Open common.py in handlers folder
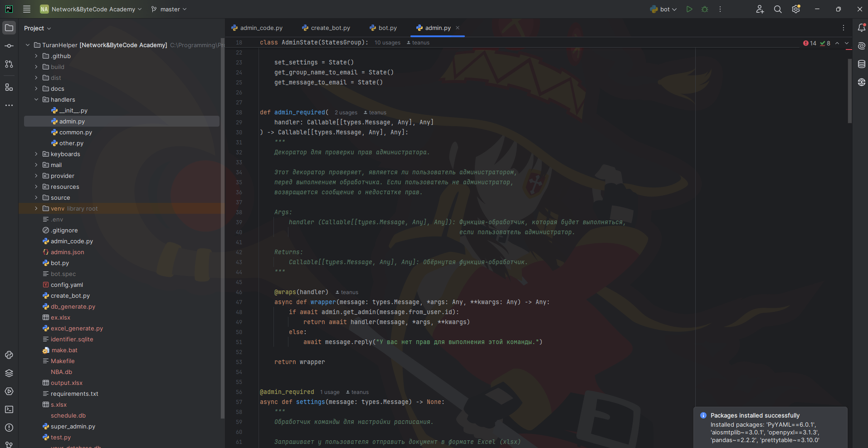This screenshot has width=868, height=448. (x=76, y=132)
